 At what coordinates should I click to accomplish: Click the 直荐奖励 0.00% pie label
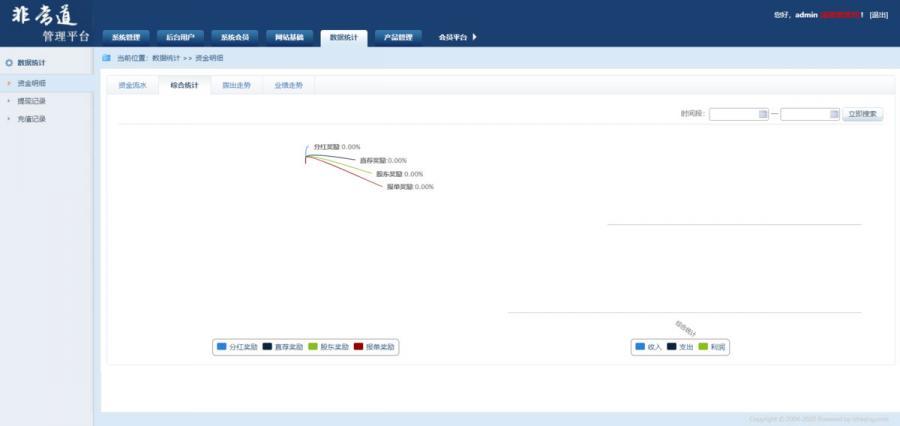[383, 160]
